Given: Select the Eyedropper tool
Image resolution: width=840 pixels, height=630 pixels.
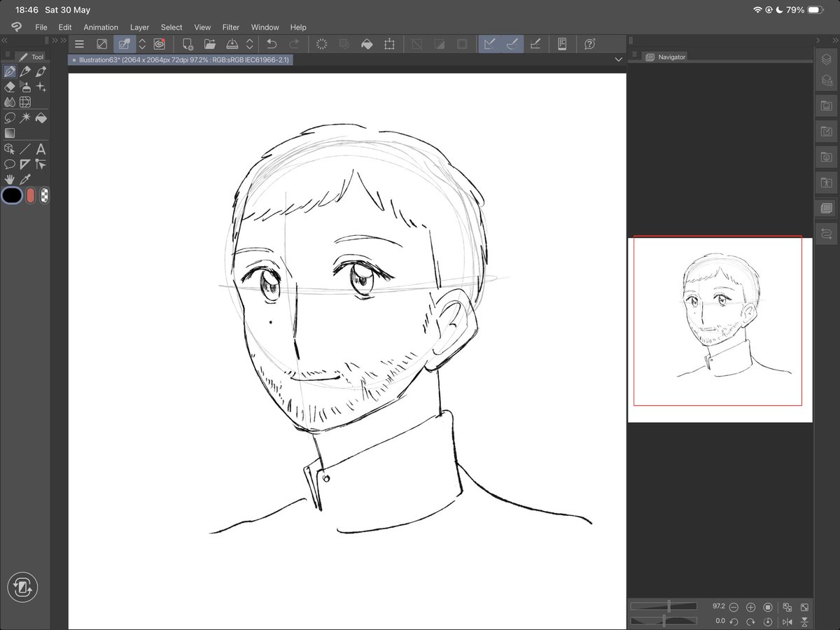Looking at the screenshot, I should (x=25, y=179).
